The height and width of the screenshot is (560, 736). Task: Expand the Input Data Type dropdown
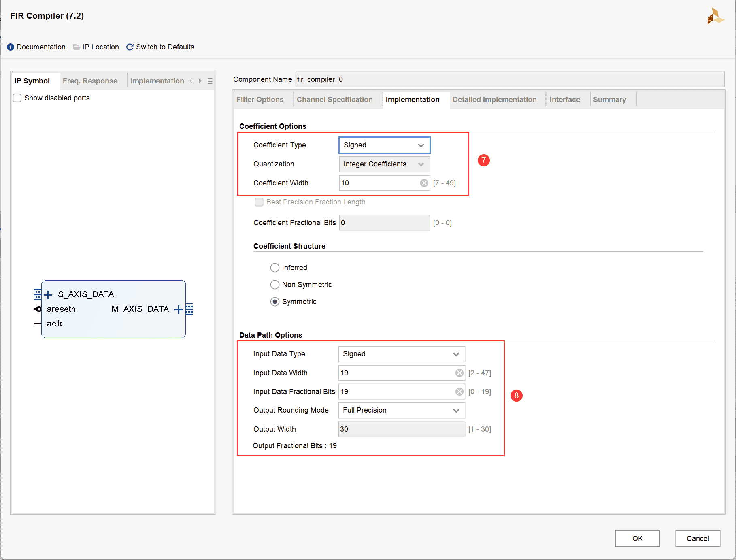401,354
